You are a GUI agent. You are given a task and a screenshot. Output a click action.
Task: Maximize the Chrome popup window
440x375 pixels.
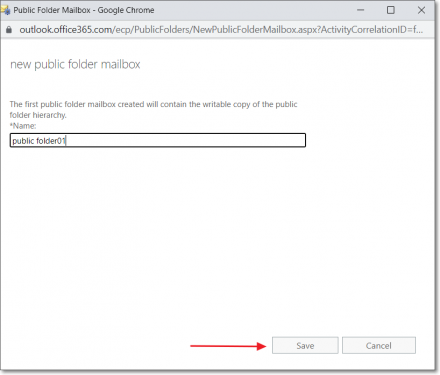(x=391, y=10)
